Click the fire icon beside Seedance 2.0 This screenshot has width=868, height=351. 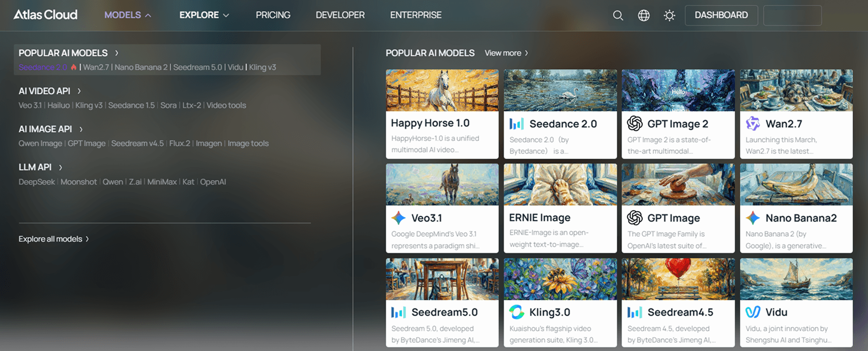pyautogui.click(x=74, y=67)
